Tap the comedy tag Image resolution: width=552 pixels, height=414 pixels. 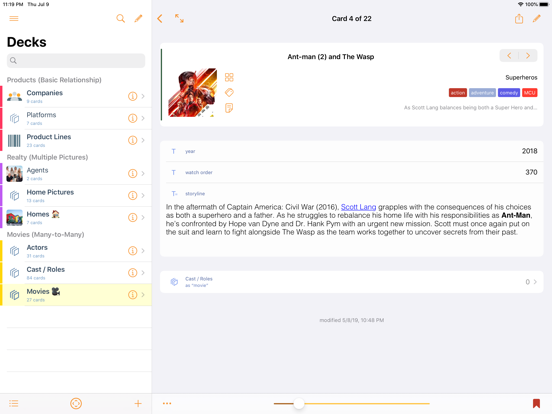[509, 93]
